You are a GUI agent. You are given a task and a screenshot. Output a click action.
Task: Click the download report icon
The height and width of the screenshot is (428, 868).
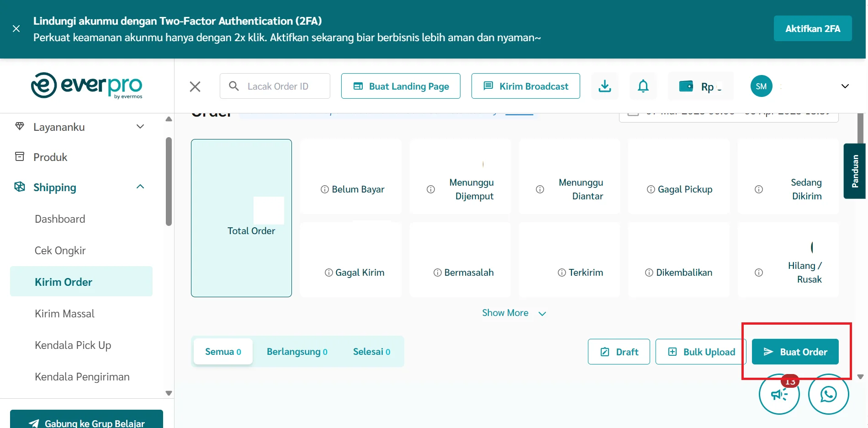[604, 86]
